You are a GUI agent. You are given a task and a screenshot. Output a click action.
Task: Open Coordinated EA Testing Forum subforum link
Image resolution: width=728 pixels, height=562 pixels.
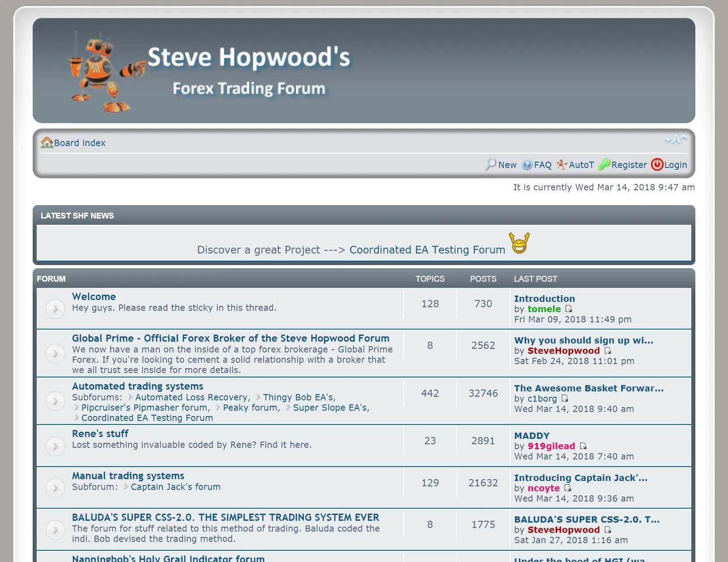coord(147,418)
